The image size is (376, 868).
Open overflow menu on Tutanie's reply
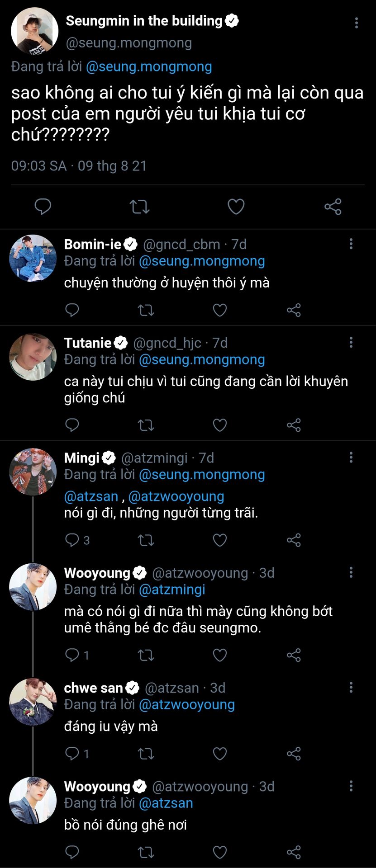click(351, 342)
